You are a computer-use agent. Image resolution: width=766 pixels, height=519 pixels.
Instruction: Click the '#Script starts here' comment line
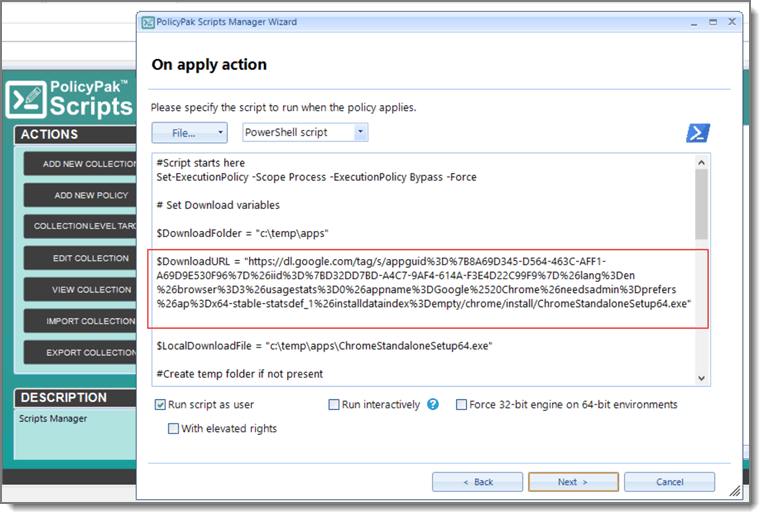pos(200,163)
